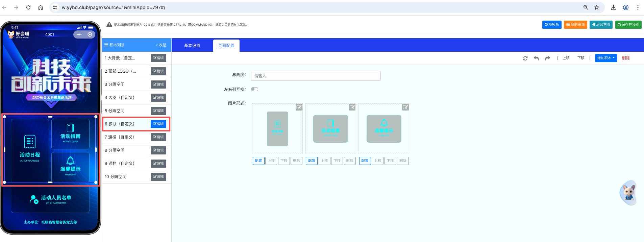Click 配置 under the 活动指南 image
This screenshot has width=644, height=242.
[312, 161]
